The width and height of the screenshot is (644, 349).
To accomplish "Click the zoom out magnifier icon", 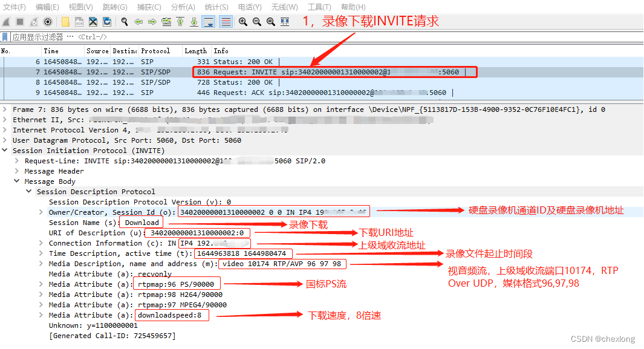I will tap(257, 22).
